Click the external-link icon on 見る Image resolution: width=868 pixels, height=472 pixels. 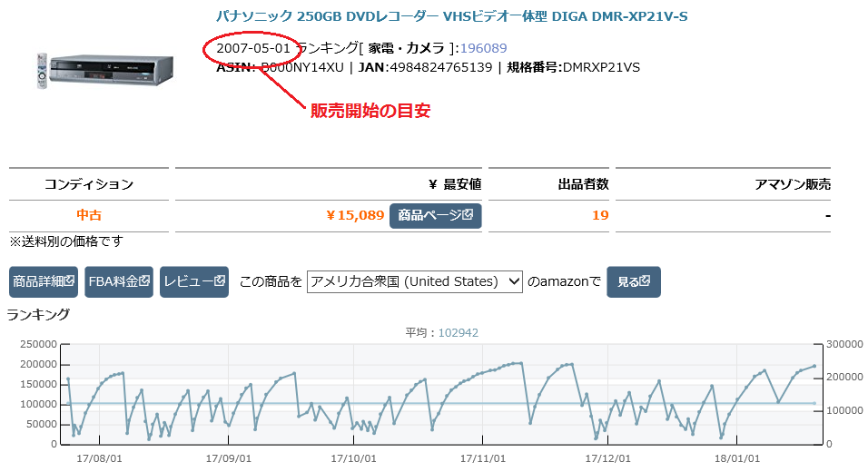(645, 280)
